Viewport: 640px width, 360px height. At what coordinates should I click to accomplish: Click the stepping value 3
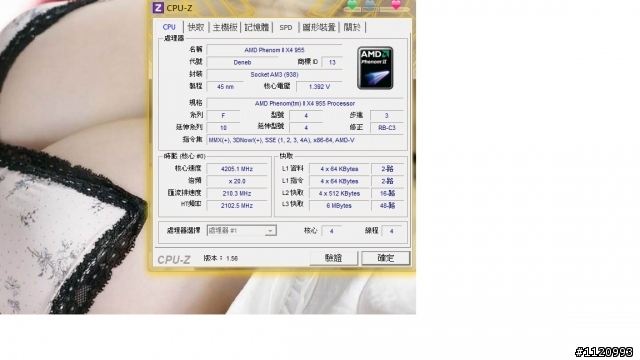tap(387, 116)
